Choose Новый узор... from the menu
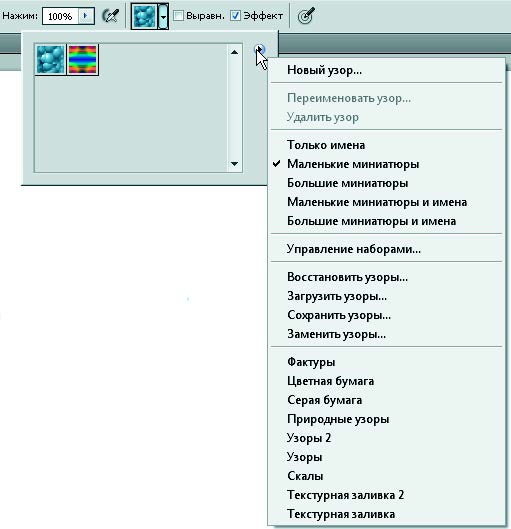This screenshot has height=529, width=511. 387,70
